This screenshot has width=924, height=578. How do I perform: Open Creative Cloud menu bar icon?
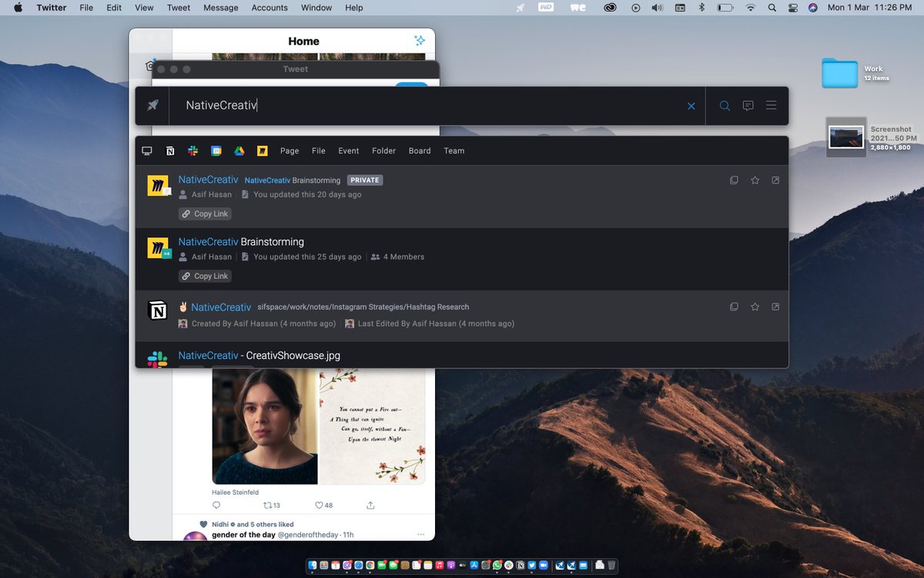[611, 8]
